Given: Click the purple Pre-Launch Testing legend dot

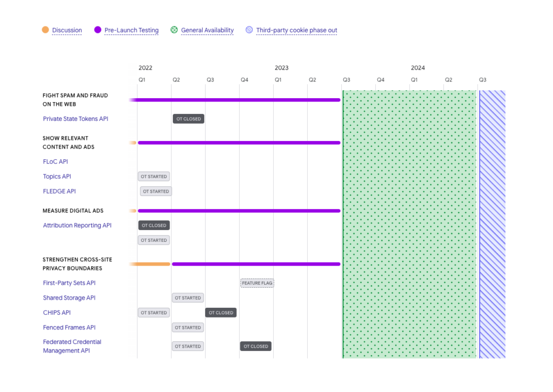Looking at the screenshot, I should click(x=98, y=30).
